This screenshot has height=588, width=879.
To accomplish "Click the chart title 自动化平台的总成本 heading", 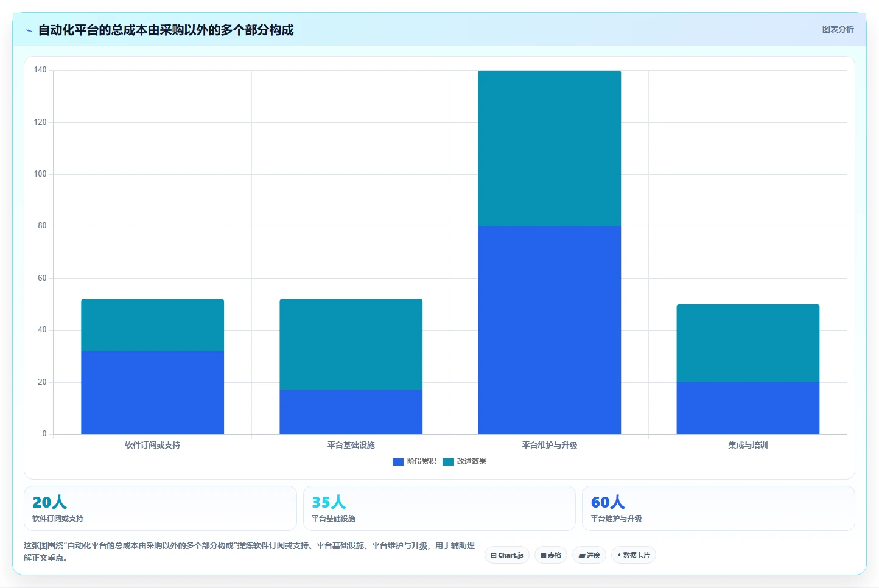I will pos(166,30).
